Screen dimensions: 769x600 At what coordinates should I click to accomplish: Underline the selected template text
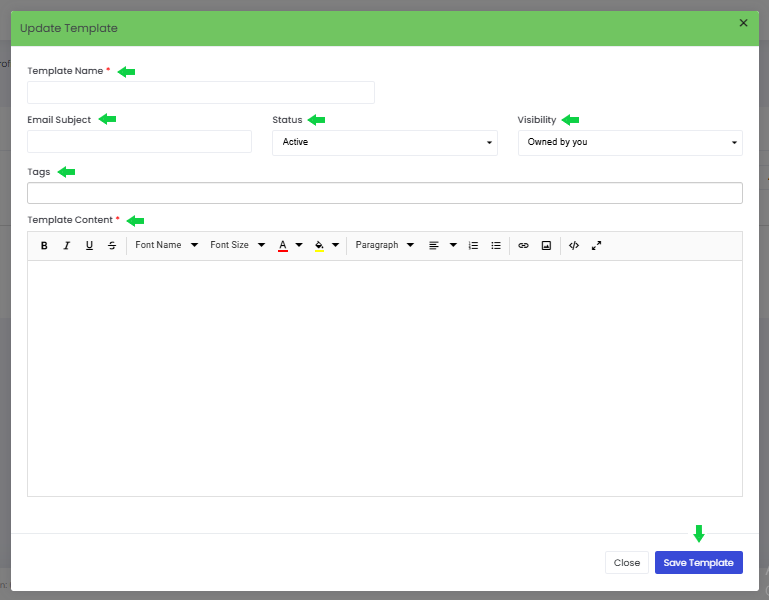click(x=89, y=245)
